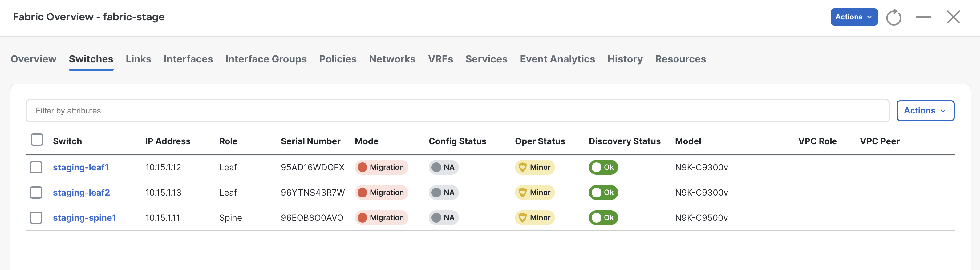
Task: Click the Mode column header
Action: pyautogui.click(x=366, y=141)
